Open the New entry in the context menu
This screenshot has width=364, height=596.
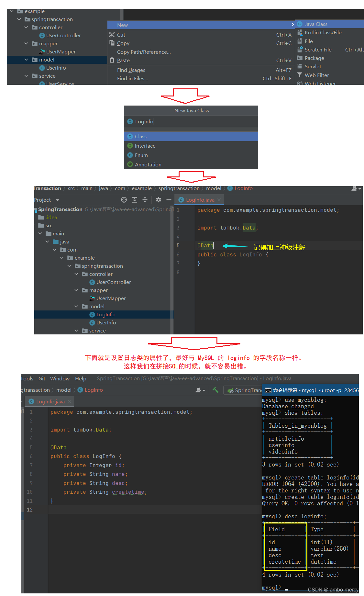coord(201,25)
